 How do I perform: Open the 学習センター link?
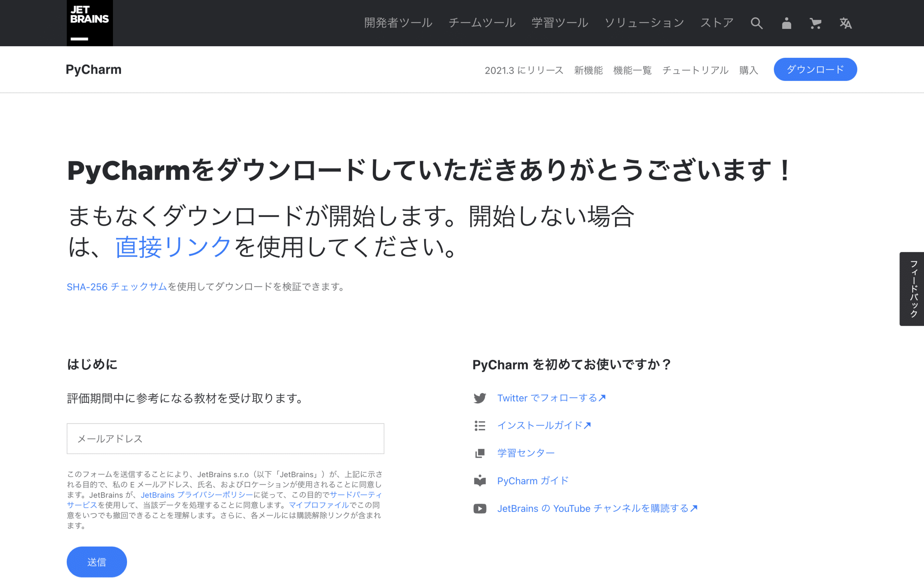[526, 453]
